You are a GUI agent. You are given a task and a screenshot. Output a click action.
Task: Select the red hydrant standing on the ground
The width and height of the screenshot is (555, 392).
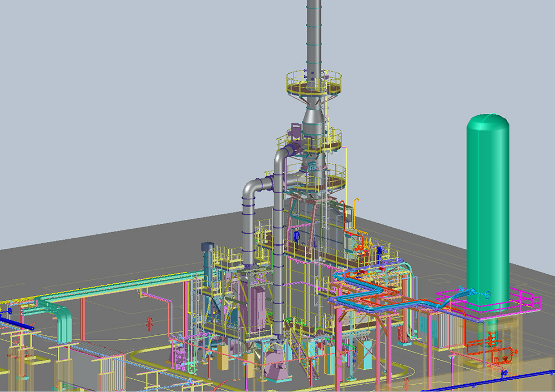tap(149, 324)
